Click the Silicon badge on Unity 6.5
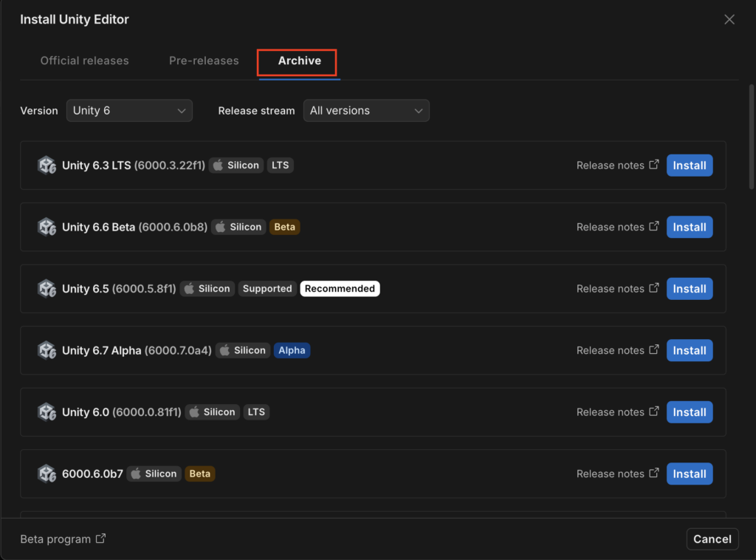756x560 pixels. coord(207,288)
